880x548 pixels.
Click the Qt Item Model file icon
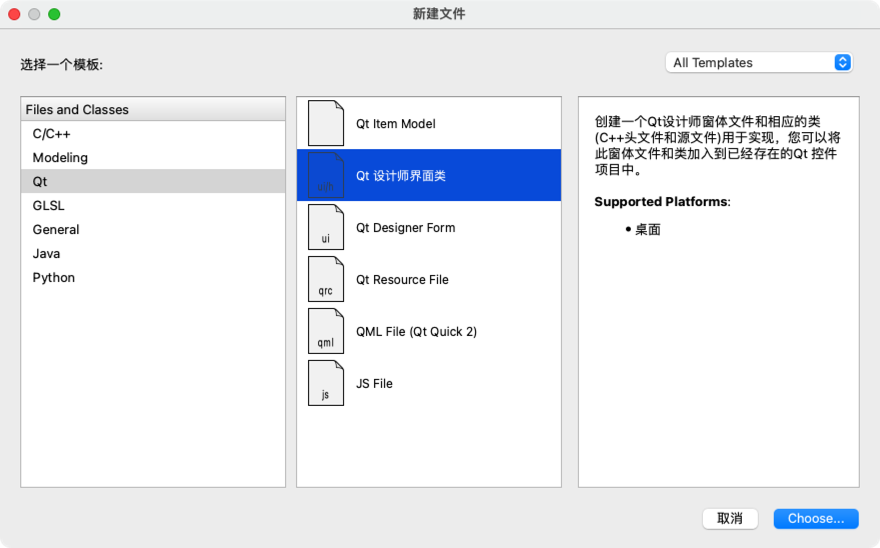(326, 124)
